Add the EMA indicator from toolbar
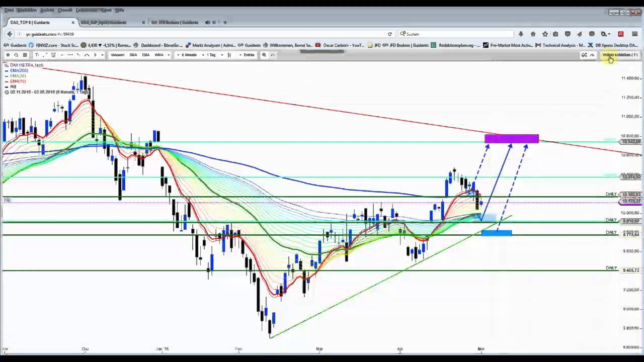This screenshot has height=362, width=644. (x=146, y=55)
